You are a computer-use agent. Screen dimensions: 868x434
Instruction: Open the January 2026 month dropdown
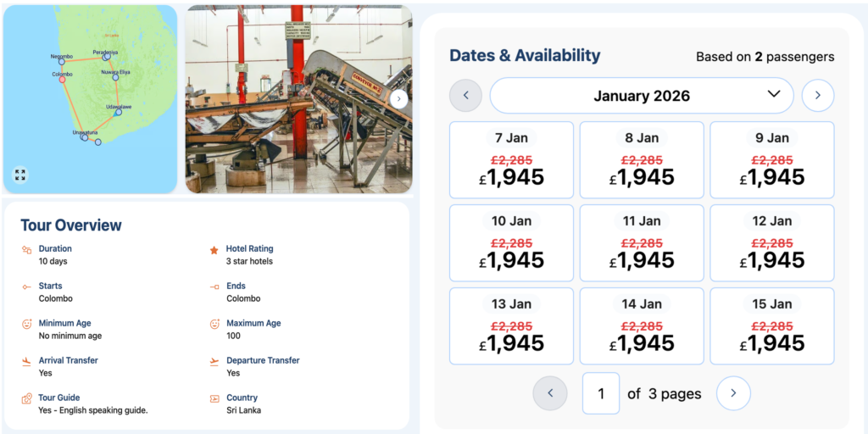click(x=642, y=96)
